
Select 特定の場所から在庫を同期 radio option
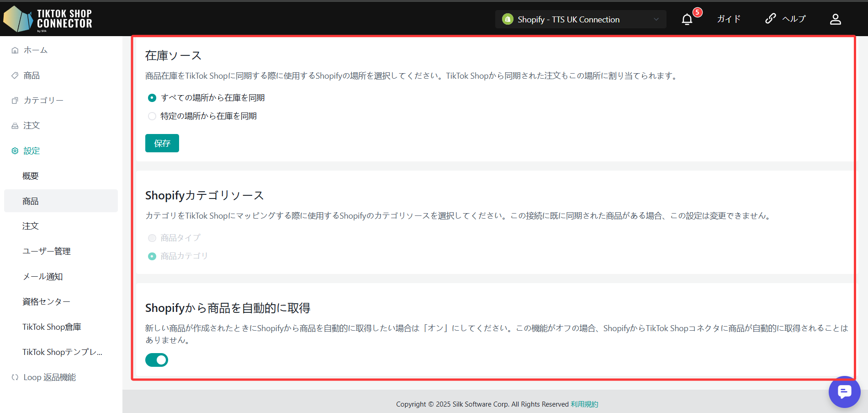(x=152, y=116)
